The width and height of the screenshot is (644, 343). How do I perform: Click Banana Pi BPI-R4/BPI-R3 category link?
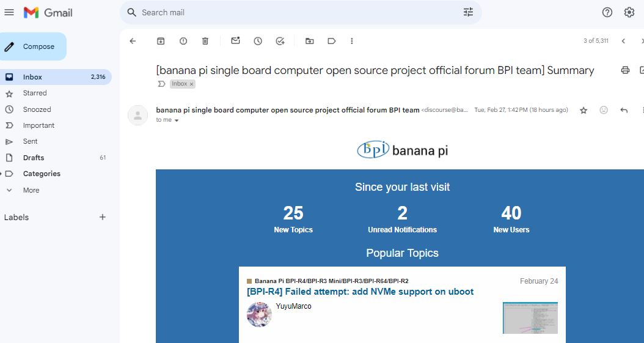[x=331, y=281]
